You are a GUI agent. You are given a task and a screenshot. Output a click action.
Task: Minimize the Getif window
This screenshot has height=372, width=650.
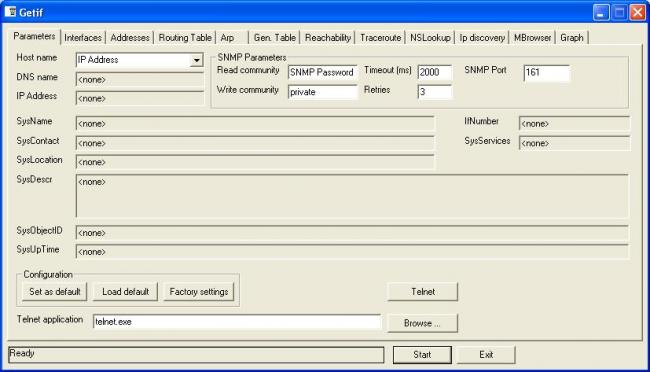(x=601, y=12)
